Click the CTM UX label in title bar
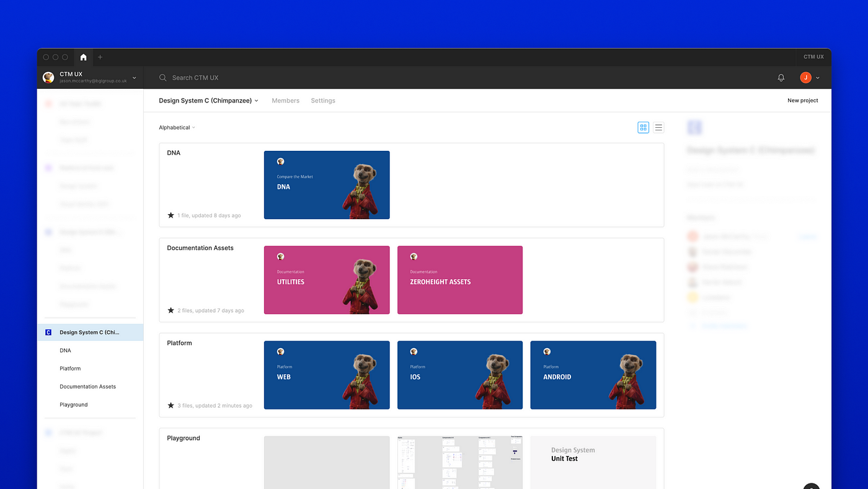 click(x=813, y=56)
